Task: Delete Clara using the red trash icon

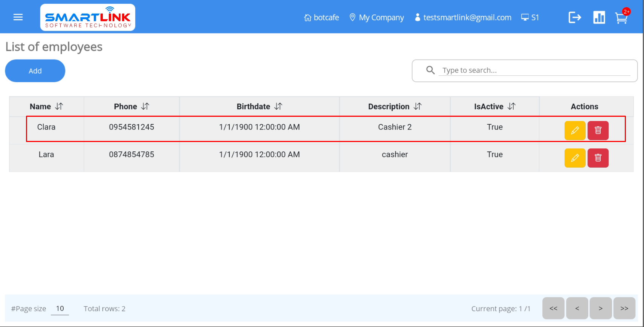Action: (x=598, y=130)
